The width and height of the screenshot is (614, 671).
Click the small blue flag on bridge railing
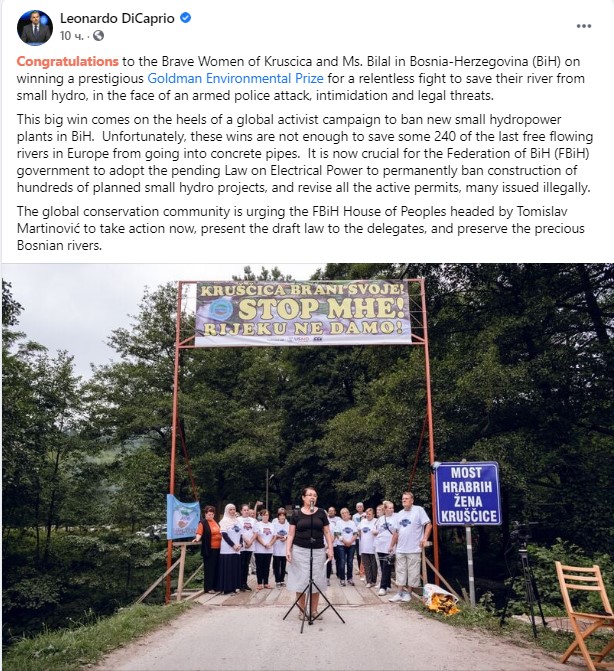(x=183, y=517)
